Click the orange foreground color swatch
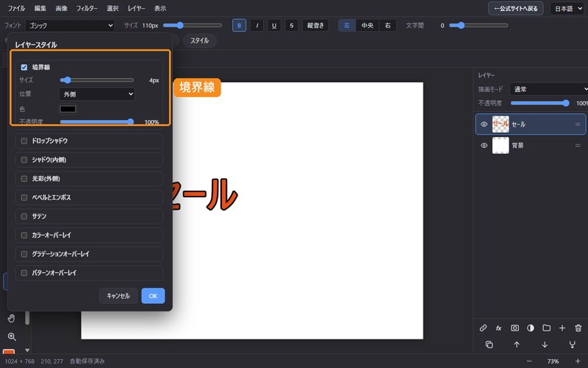The height and width of the screenshot is (368, 588). pyautogui.click(x=9, y=352)
